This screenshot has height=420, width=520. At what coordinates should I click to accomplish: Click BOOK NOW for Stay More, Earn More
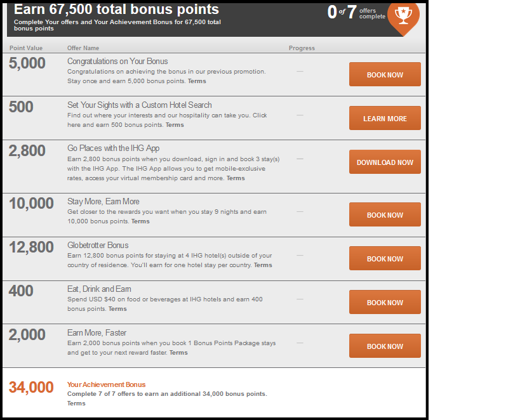click(385, 214)
